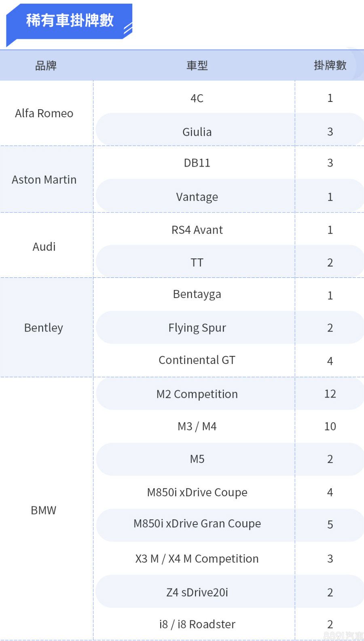Click the registration count 10 for M3 / M4

tap(330, 426)
